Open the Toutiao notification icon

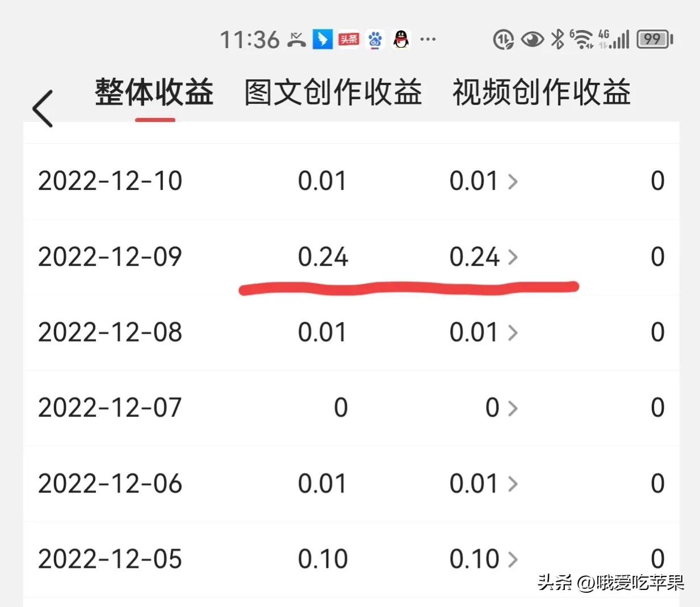click(349, 40)
